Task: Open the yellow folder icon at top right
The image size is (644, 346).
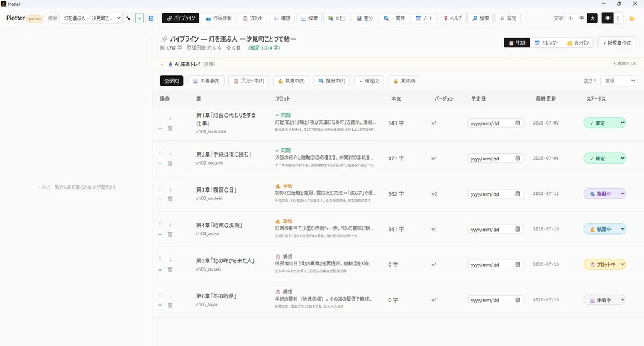Action: 632,18
